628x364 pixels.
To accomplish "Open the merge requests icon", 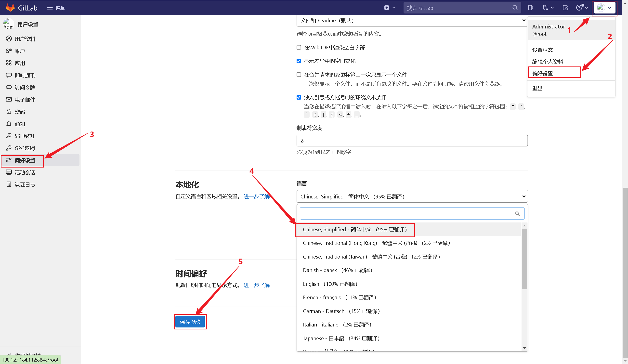I will 546,8.
